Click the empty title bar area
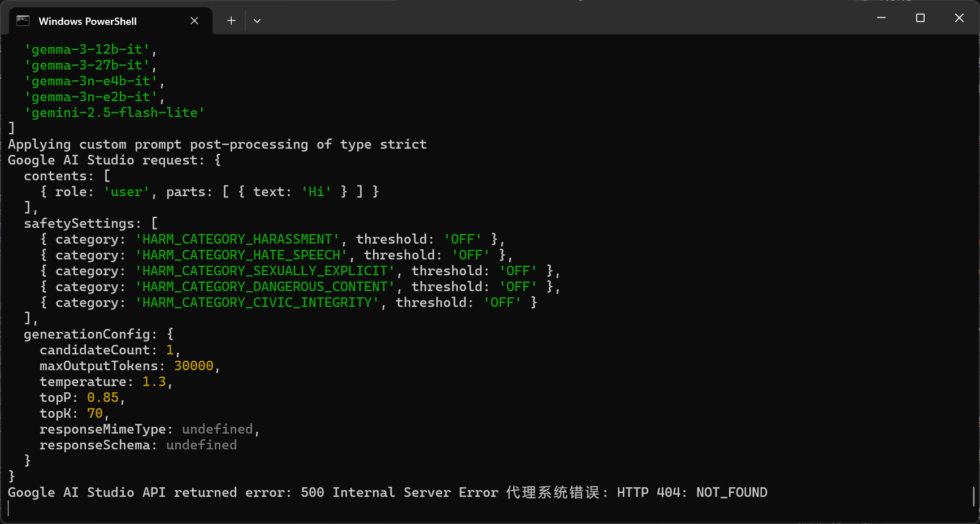Screen dimensions: 980x524 [x=565, y=18]
